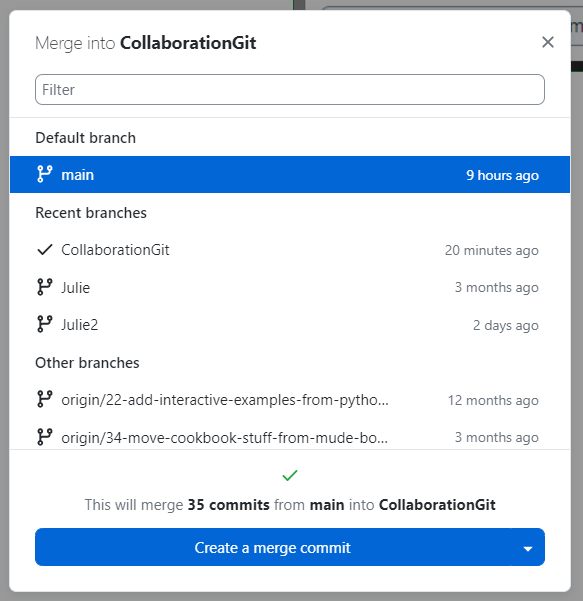Select origin/34-move-cookbook-stuff branch
Screen dimensions: 583x601
(x=290, y=437)
